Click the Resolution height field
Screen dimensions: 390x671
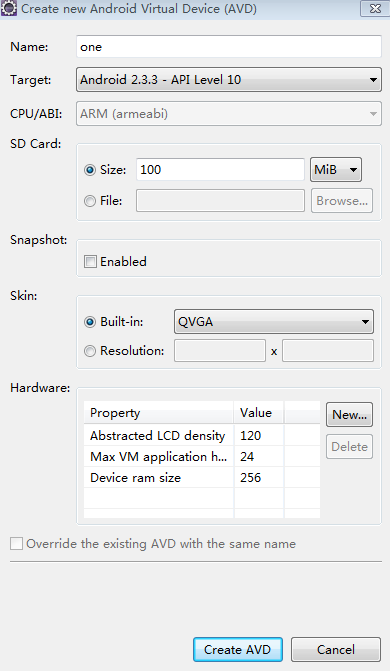coord(327,351)
